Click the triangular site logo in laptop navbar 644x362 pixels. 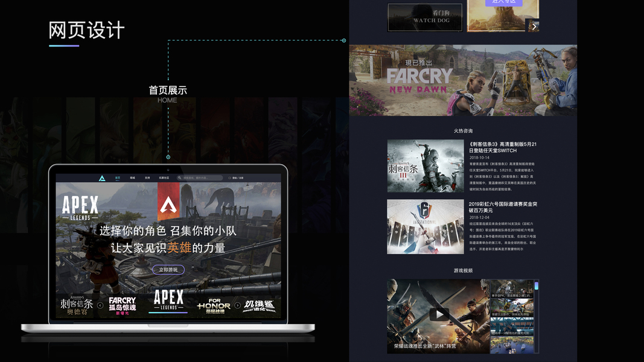[x=102, y=178]
